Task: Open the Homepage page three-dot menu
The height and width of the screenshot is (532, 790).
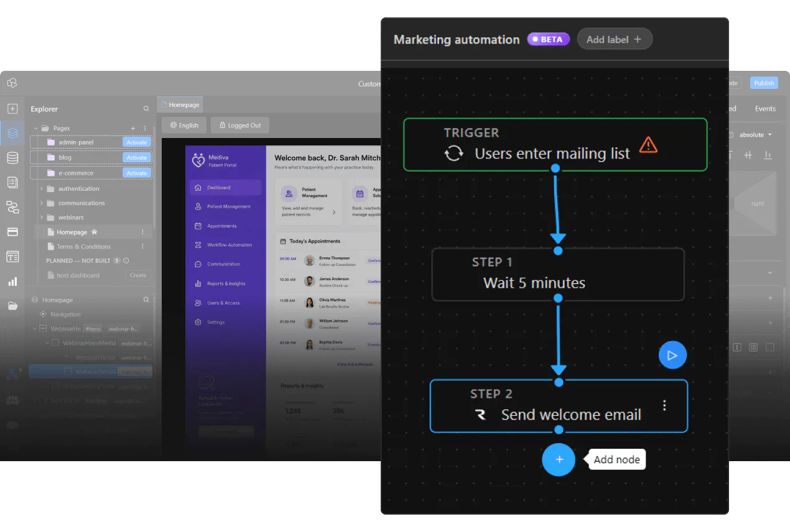Action: pos(142,232)
